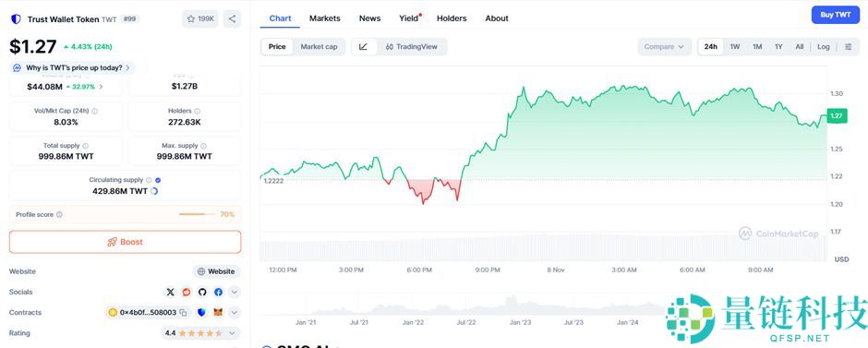Open the Holders tab
Image resolution: width=868 pixels, height=348 pixels.
point(452,18)
